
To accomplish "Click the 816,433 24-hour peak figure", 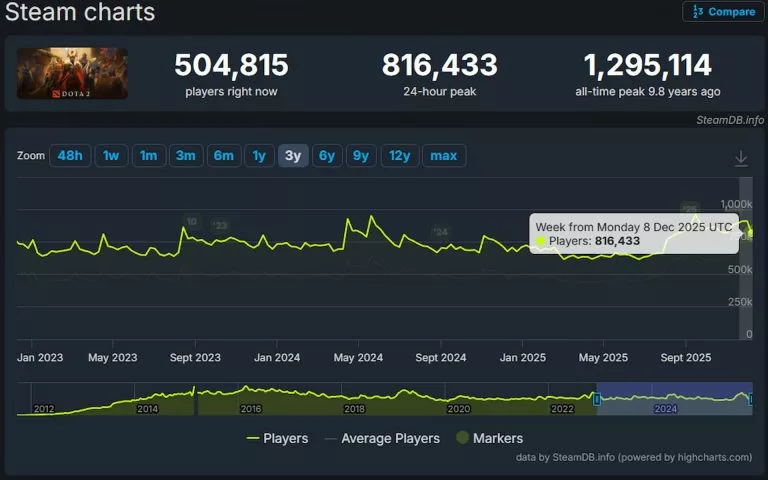I will pos(440,65).
